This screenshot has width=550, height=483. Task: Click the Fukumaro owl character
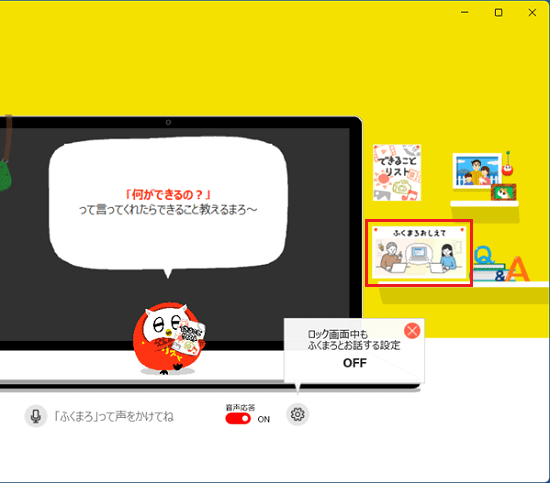coord(168,338)
